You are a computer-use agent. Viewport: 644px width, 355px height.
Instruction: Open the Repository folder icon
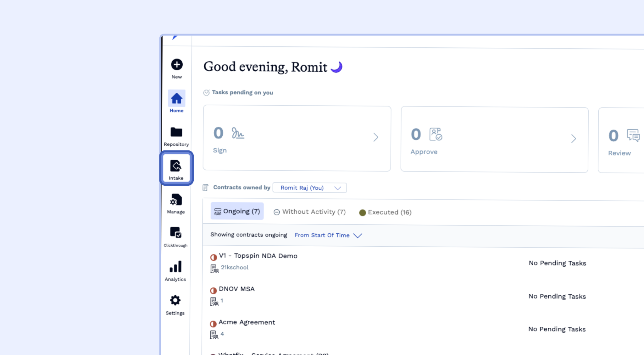pos(176,132)
